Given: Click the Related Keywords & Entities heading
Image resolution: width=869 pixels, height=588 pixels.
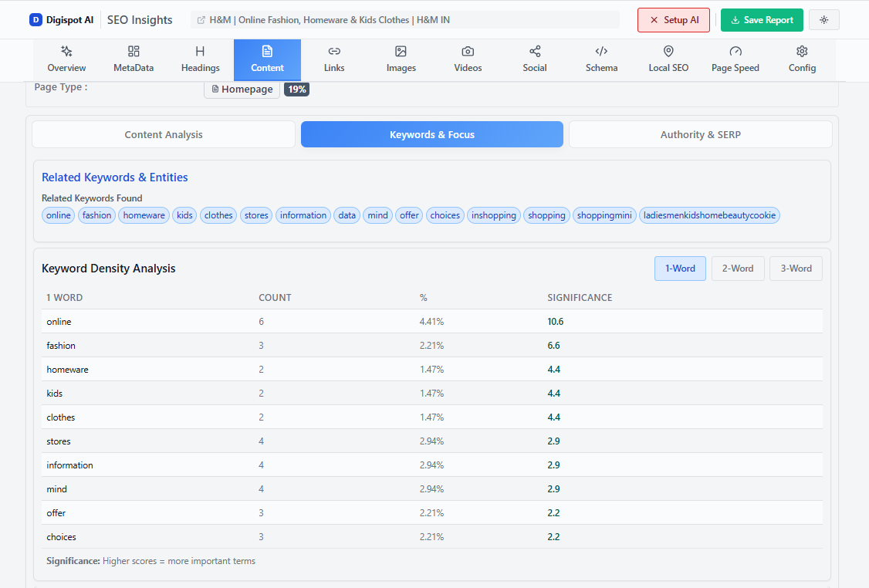Looking at the screenshot, I should pyautogui.click(x=115, y=177).
